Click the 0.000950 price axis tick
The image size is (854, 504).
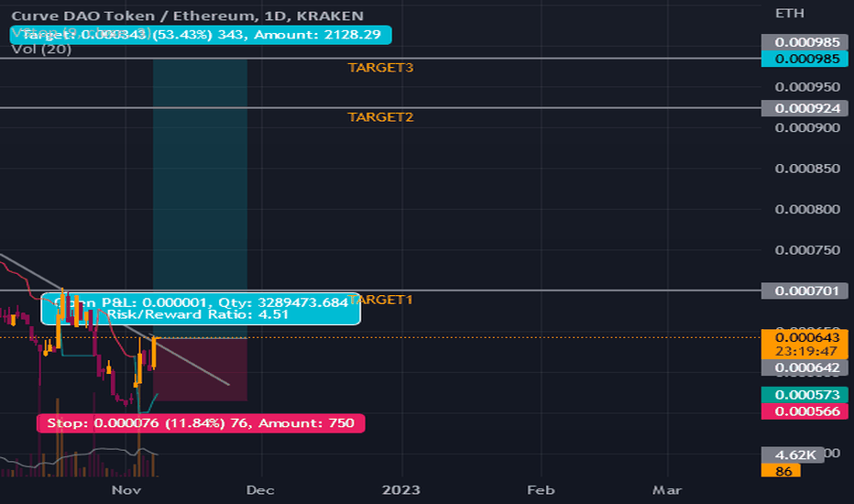click(807, 87)
